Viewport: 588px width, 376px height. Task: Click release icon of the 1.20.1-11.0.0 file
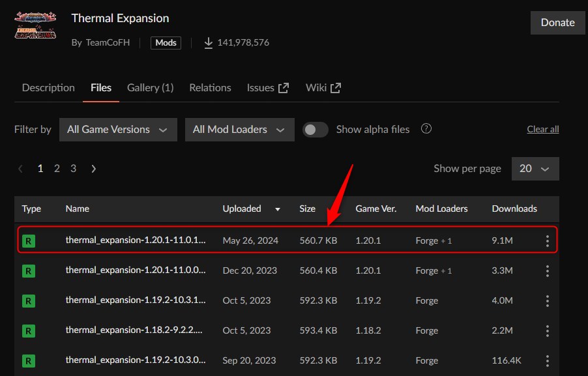(29, 270)
